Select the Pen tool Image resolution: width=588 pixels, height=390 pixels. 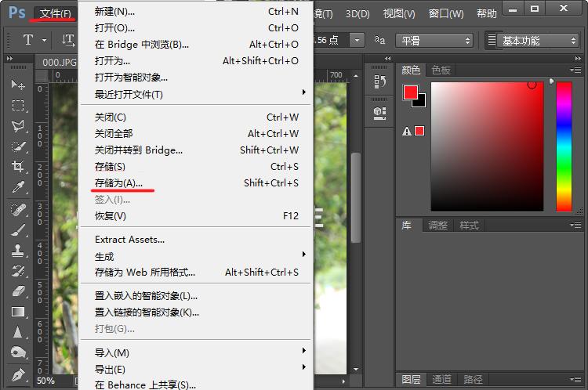click(17, 374)
